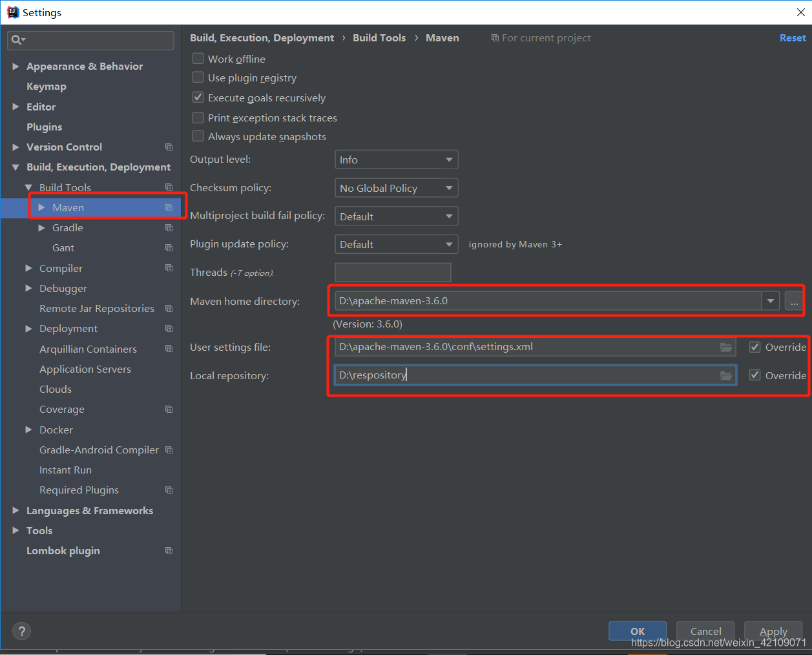Open the Output level dropdown
812x655 pixels.
pos(396,160)
